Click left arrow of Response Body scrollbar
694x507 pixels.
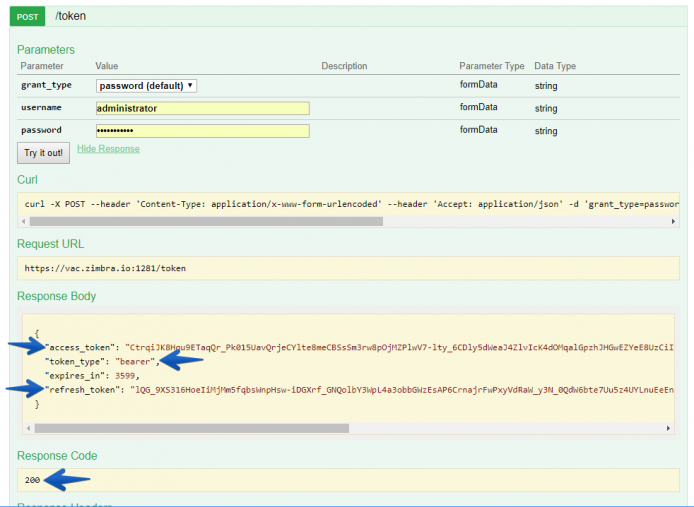(x=29, y=428)
